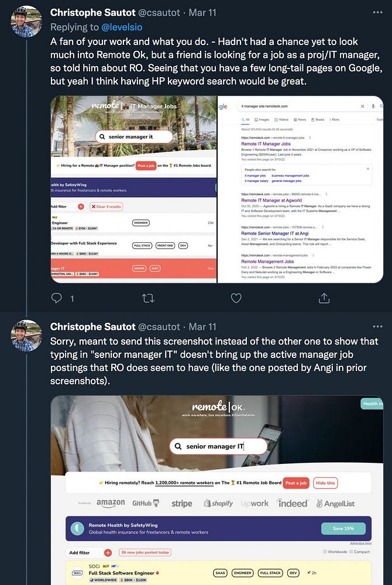The width and height of the screenshot is (392, 585).
Task: Enable the Worldwide checkbox
Action: (x=325, y=552)
